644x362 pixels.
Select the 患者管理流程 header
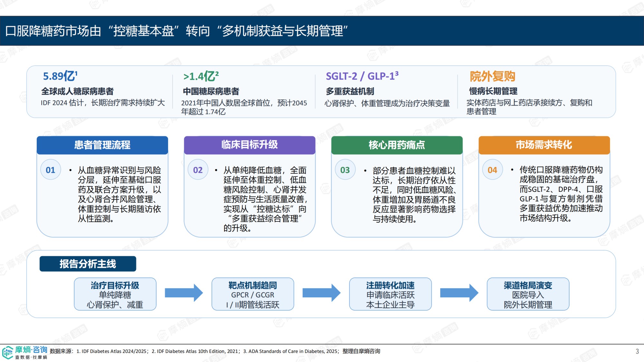point(102,145)
